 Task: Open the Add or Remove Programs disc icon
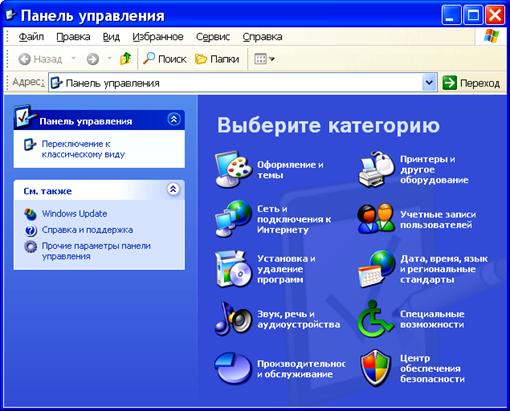233,269
